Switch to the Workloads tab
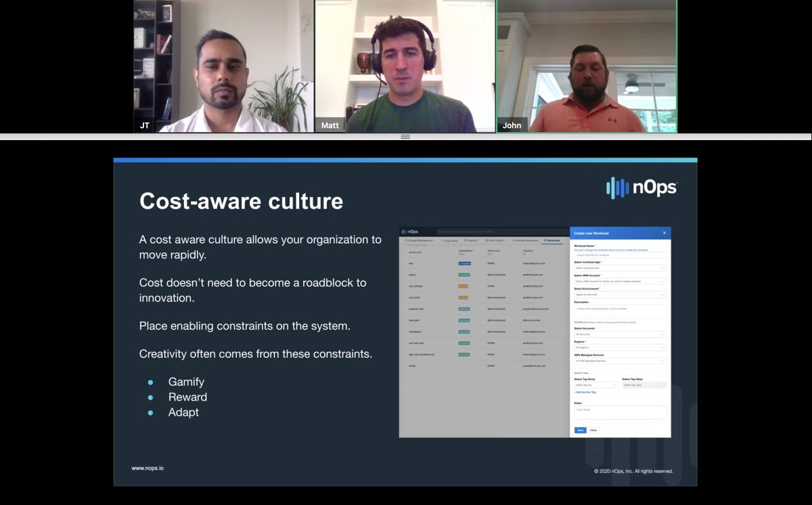Viewport: 812px width, 505px height. point(551,240)
